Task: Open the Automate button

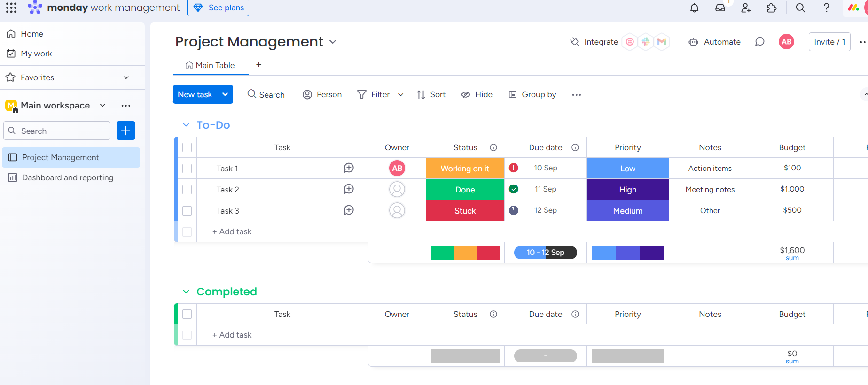Action: [714, 42]
